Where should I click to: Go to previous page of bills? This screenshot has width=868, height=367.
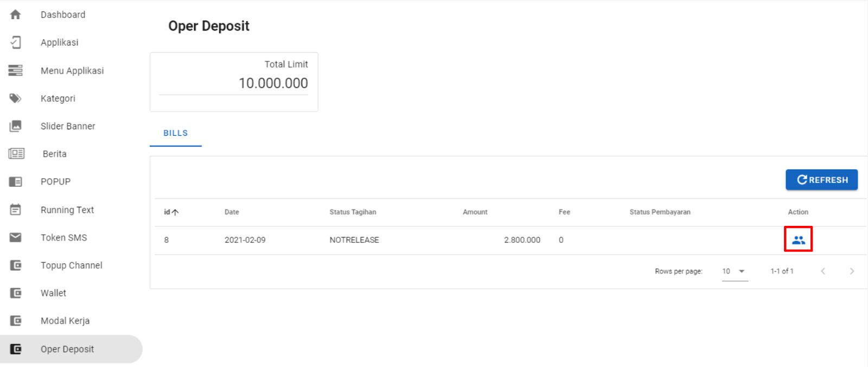coord(823,271)
